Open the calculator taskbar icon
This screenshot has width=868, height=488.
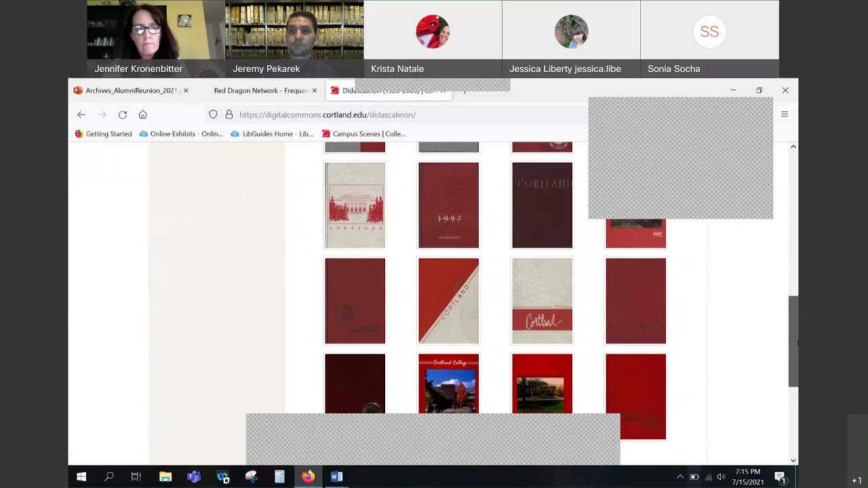tap(279, 476)
